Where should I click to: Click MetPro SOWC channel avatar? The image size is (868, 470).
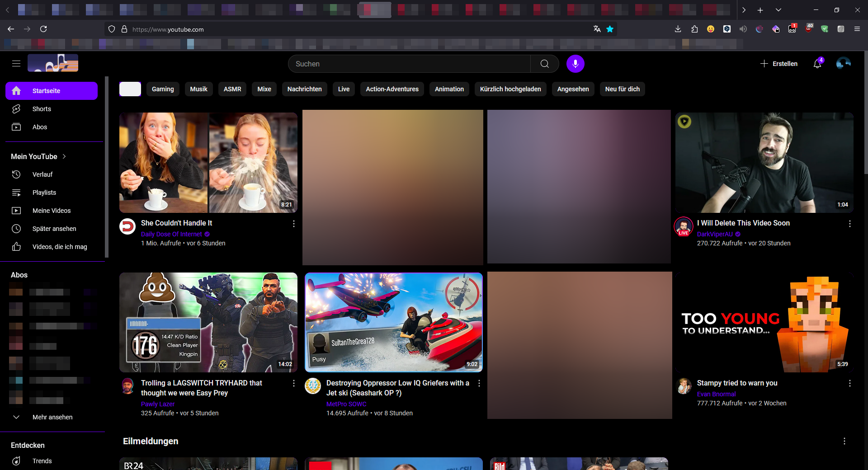(313, 386)
